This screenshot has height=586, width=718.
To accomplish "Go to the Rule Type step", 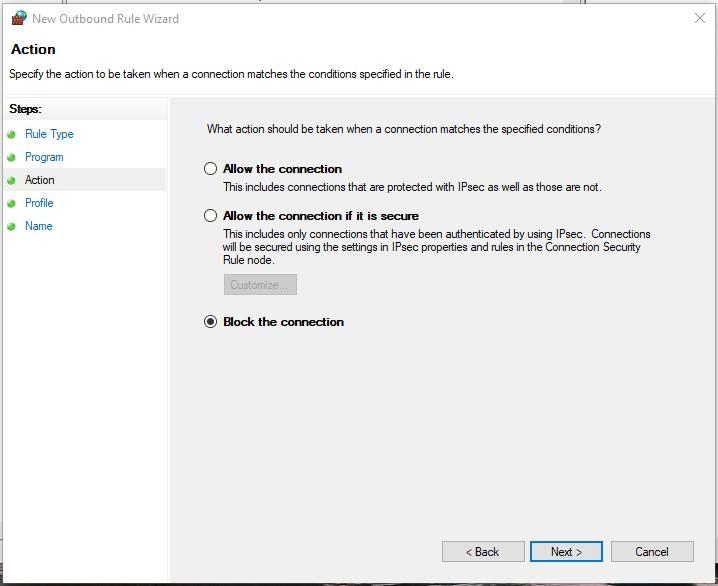I will click(49, 134).
